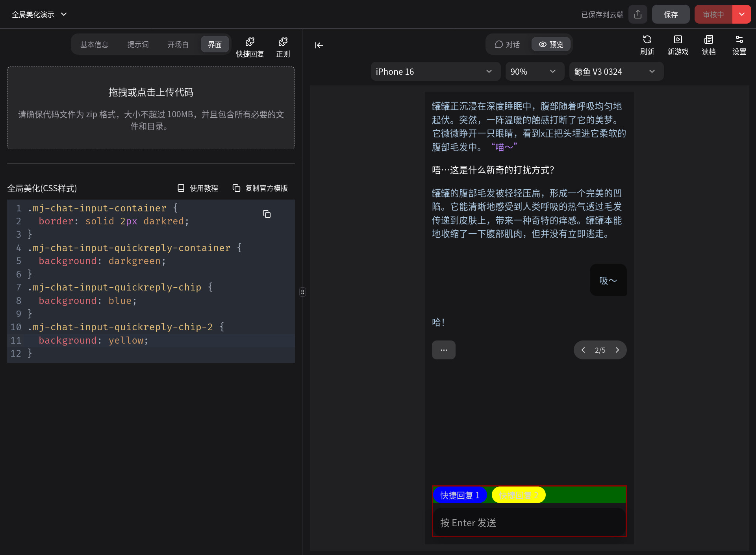Click the 保存 save button
This screenshot has width=756, height=555.
pyautogui.click(x=671, y=15)
